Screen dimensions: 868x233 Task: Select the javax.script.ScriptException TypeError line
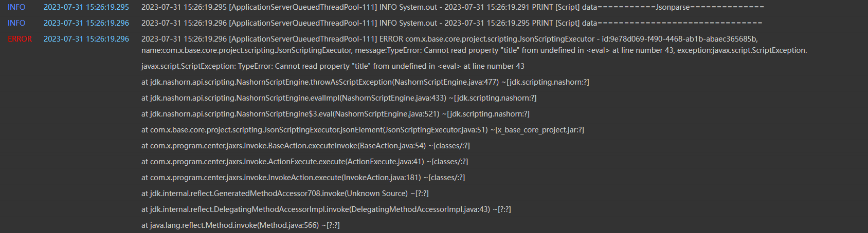point(333,66)
